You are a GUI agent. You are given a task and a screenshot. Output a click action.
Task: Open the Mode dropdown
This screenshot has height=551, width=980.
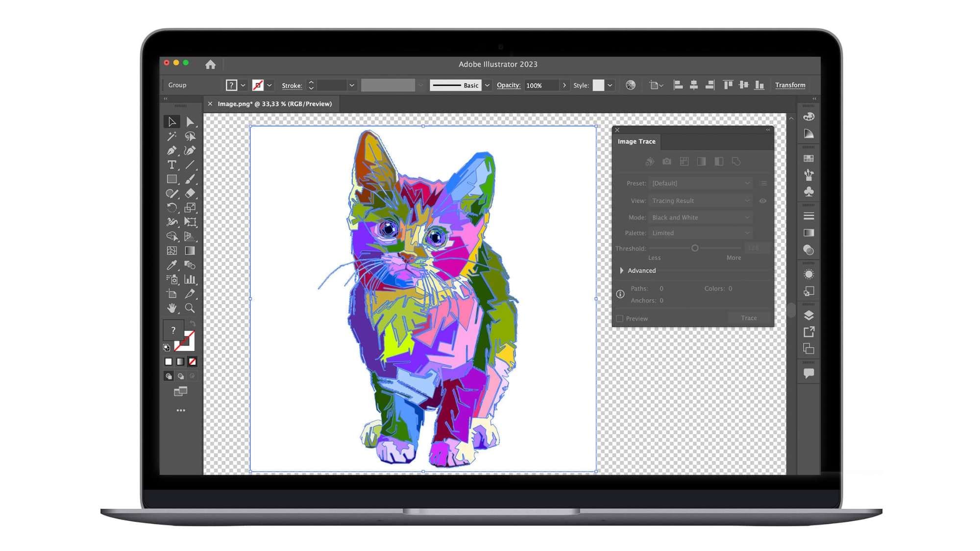click(x=700, y=217)
